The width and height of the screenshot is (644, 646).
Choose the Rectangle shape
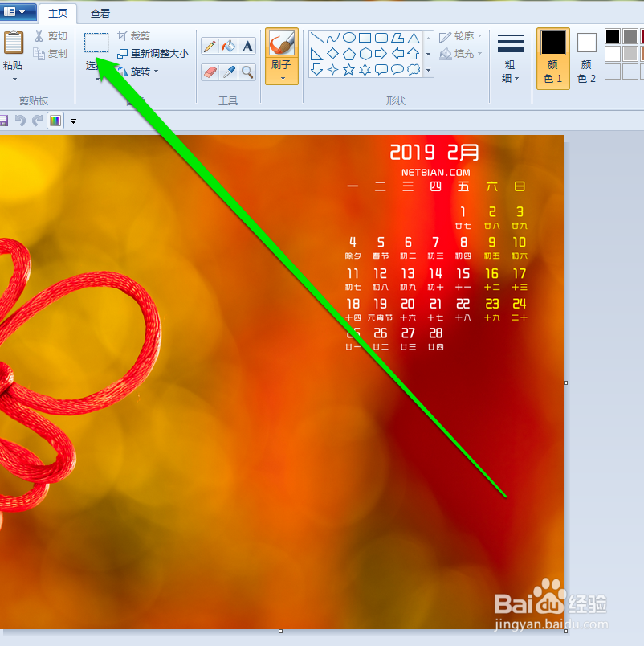(365, 38)
